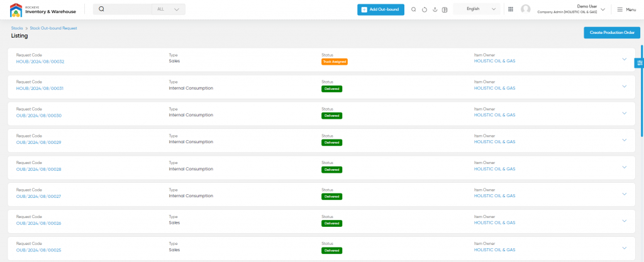Open the apps grid icon
Viewport: 644px width, 262px height.
510,9
